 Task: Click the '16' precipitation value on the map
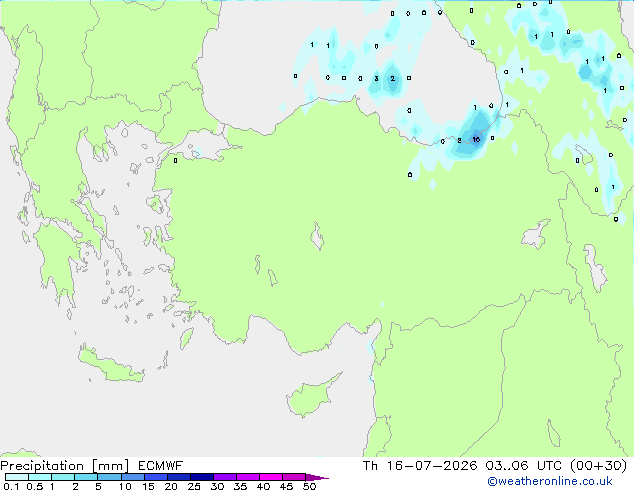point(476,139)
